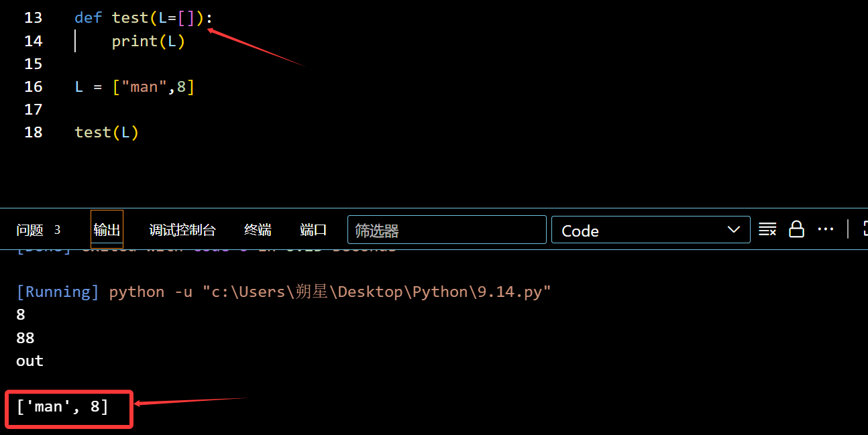Screen dimensions: 868x435
Task: Select the 端口 Ports tab
Action: point(313,229)
